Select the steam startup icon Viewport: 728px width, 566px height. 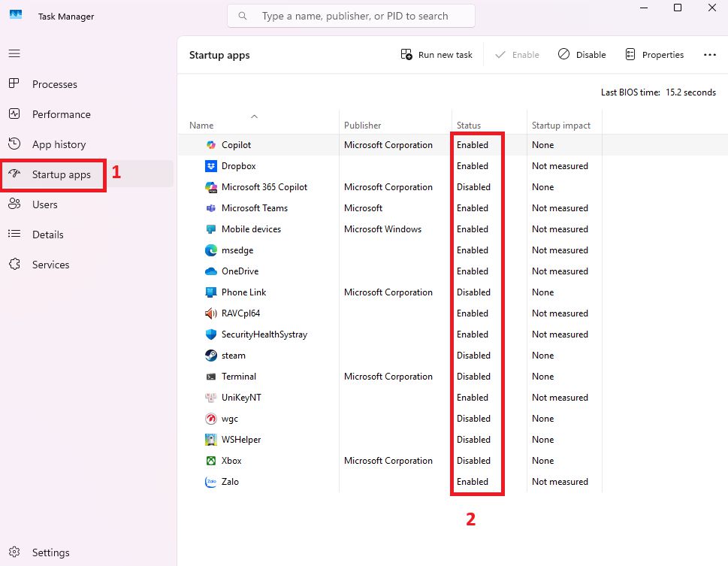211,356
